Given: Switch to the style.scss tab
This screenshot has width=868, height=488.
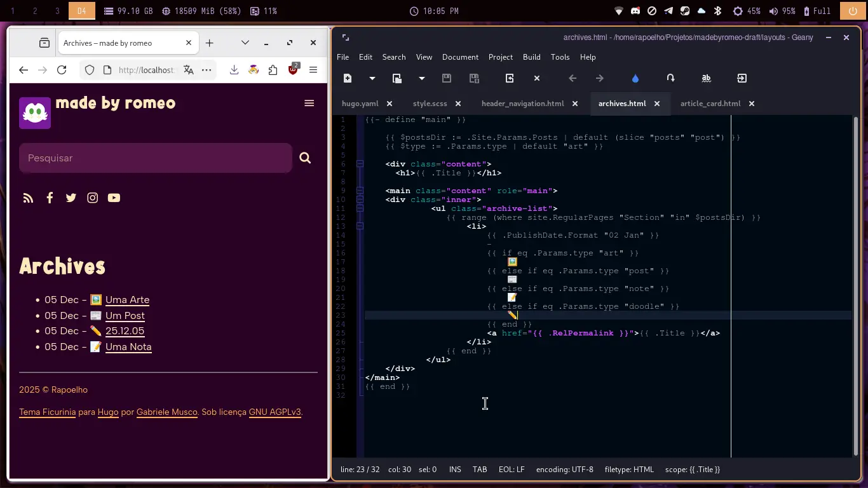Looking at the screenshot, I should [x=430, y=104].
